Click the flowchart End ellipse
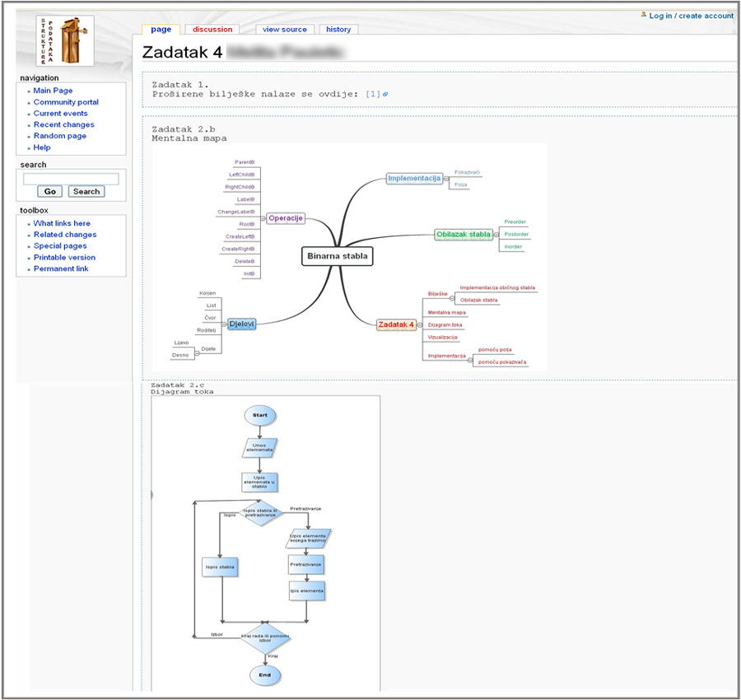 pyautogui.click(x=264, y=675)
